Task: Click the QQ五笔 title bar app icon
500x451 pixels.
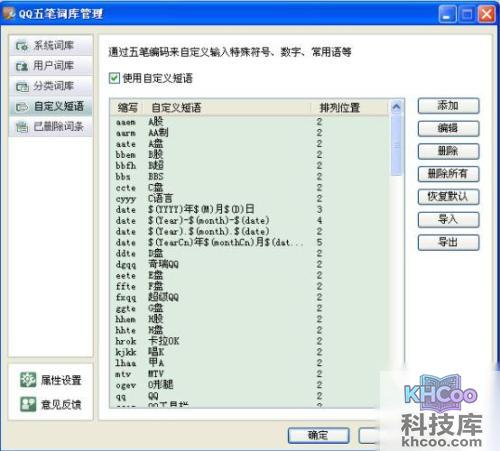Action: pyautogui.click(x=8, y=13)
